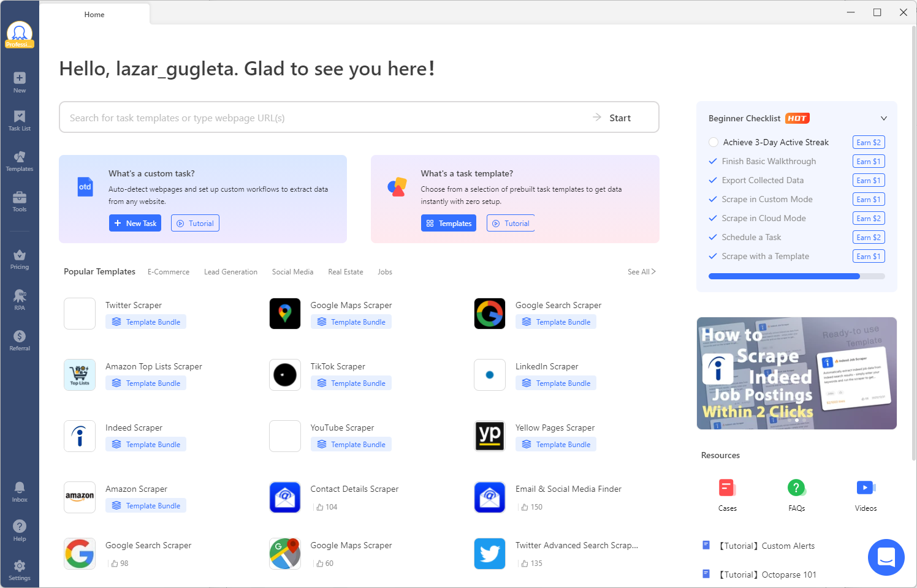The width and height of the screenshot is (917, 588).
Task: Open the Task List sidebar icon
Action: click(x=20, y=117)
